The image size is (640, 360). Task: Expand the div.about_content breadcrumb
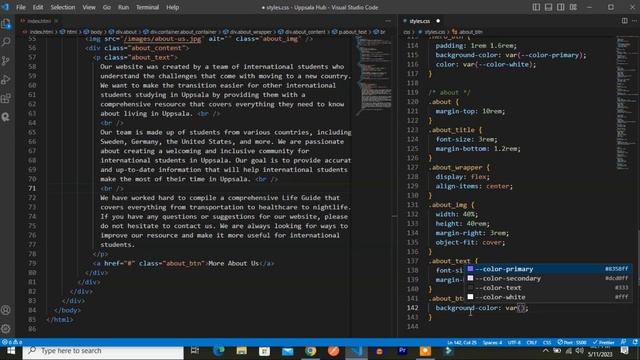coord(302,32)
